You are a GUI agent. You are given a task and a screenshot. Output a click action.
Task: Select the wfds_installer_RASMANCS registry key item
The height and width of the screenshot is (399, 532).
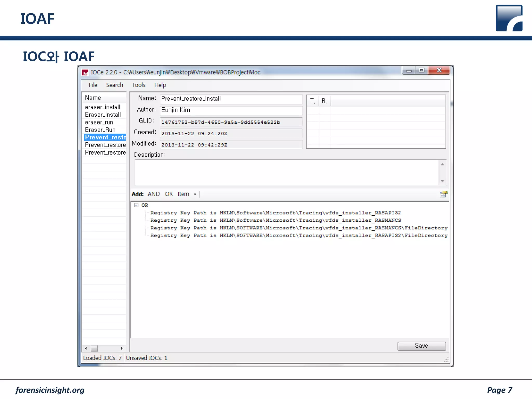(x=275, y=221)
